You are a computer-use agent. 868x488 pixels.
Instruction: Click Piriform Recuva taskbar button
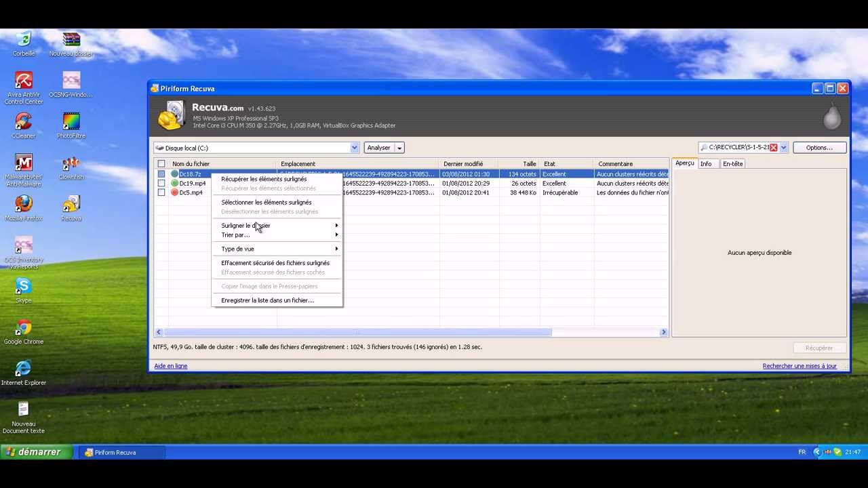coord(121,452)
